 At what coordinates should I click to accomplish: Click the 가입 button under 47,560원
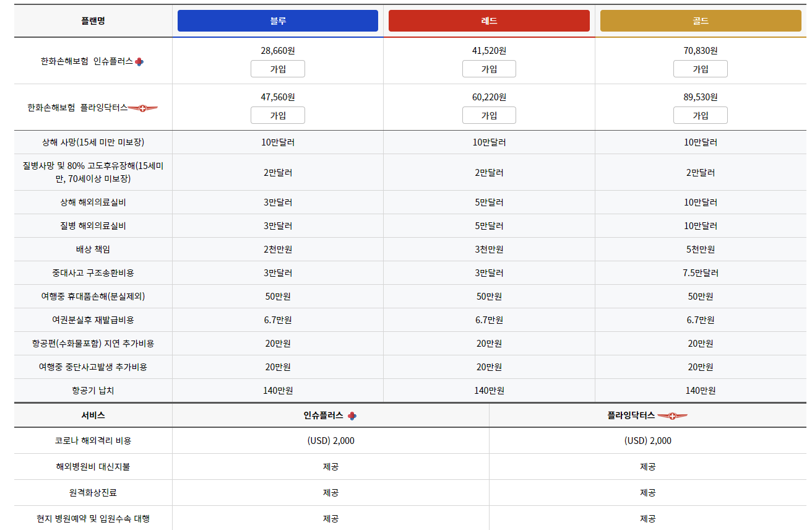point(278,115)
